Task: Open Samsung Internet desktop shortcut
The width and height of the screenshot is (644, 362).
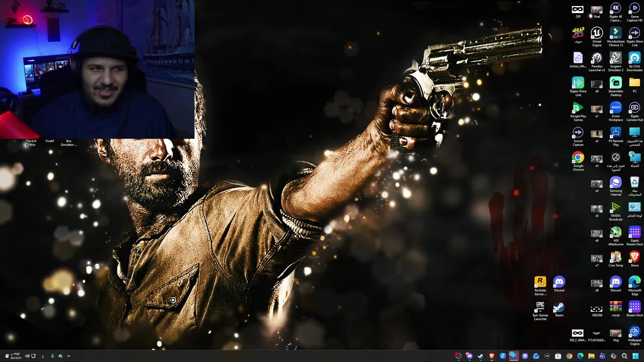Action: [x=616, y=186]
